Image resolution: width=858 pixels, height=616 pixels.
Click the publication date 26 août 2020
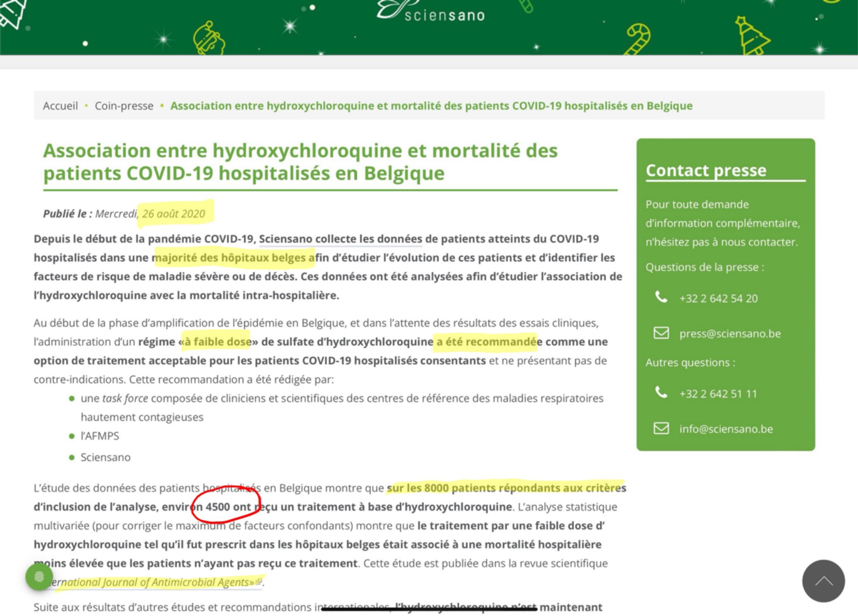click(x=173, y=214)
